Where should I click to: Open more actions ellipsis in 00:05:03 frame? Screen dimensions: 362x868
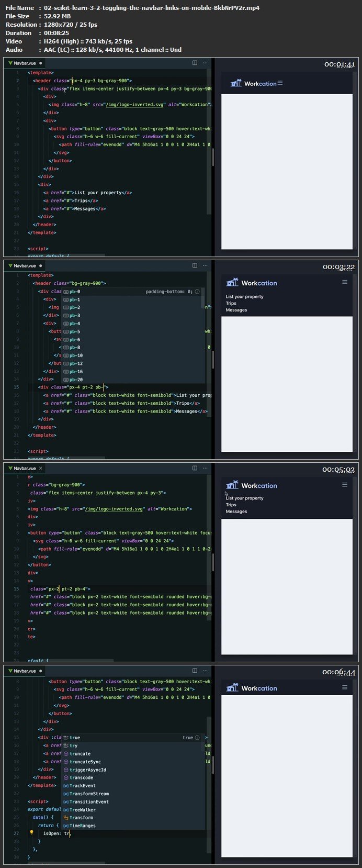tap(205, 468)
